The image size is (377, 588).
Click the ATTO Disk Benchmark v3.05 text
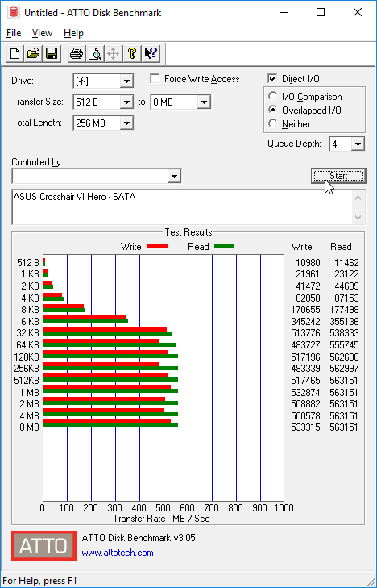139,538
